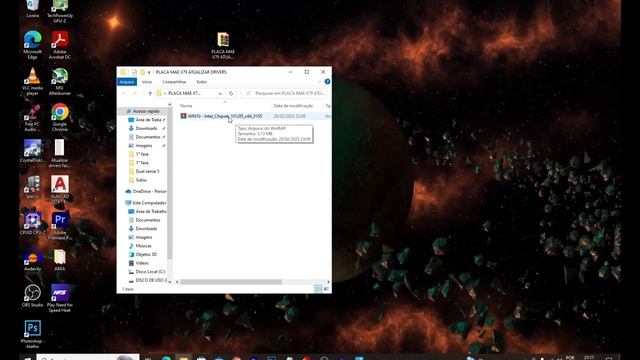The width and height of the screenshot is (640, 360).
Task: Click the blue Help icon in File Explorer
Action: pos(327,82)
